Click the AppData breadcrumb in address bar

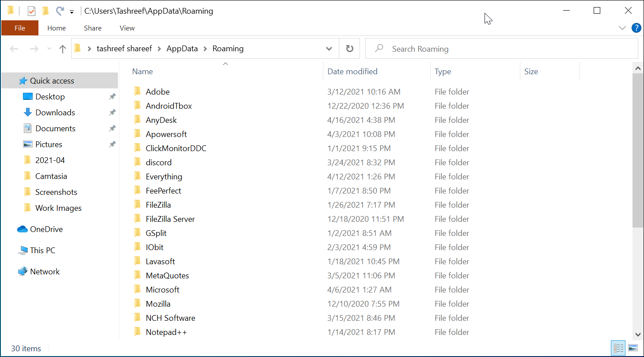[182, 49]
